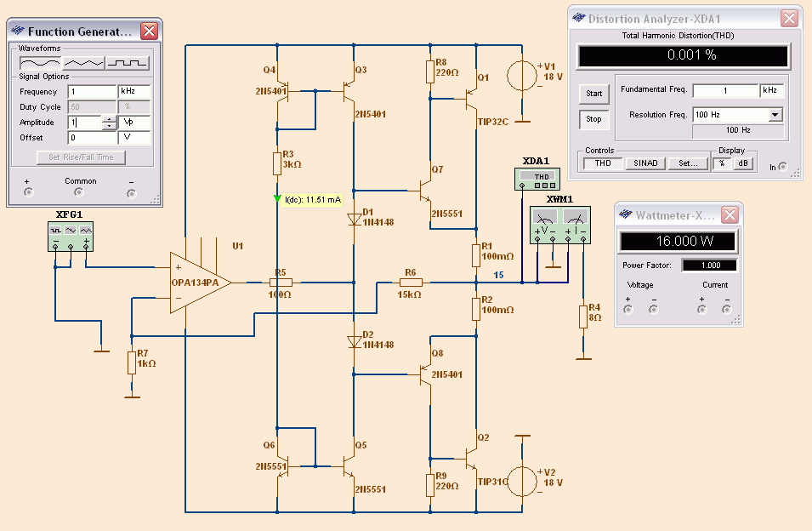Select square waveform in Function Generator
Screen dimensions: 812x531
click(127, 63)
